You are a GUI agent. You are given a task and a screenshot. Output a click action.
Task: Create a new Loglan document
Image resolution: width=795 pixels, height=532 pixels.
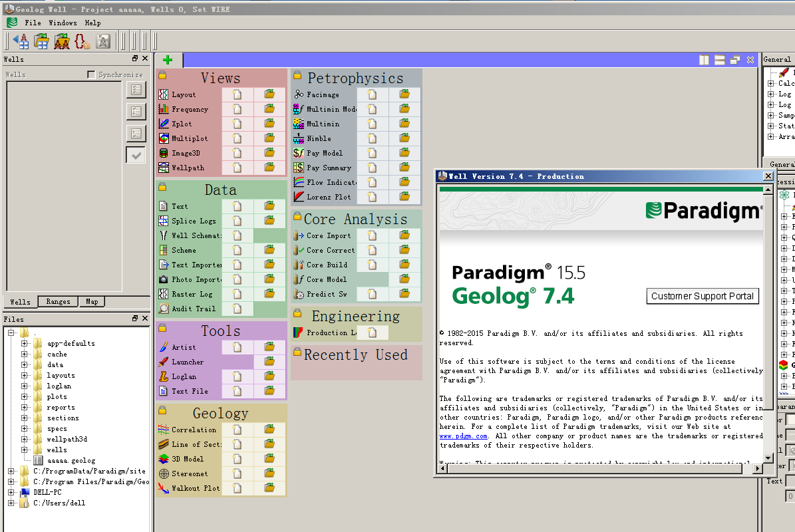tap(238, 376)
